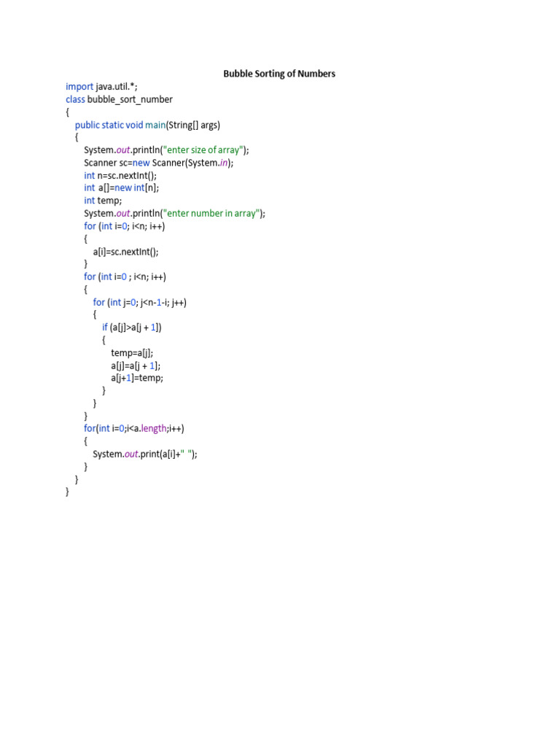560x747 pixels.
Task: Click the line 'import java.util.*;'
Action: (101, 87)
